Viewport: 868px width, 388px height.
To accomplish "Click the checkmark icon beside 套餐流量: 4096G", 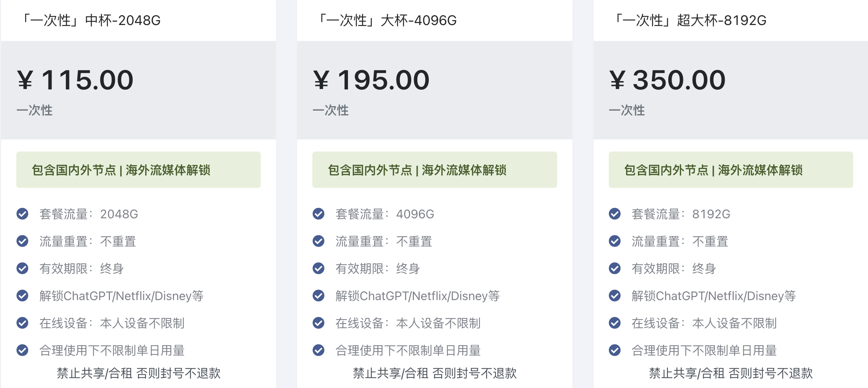I will (x=318, y=214).
